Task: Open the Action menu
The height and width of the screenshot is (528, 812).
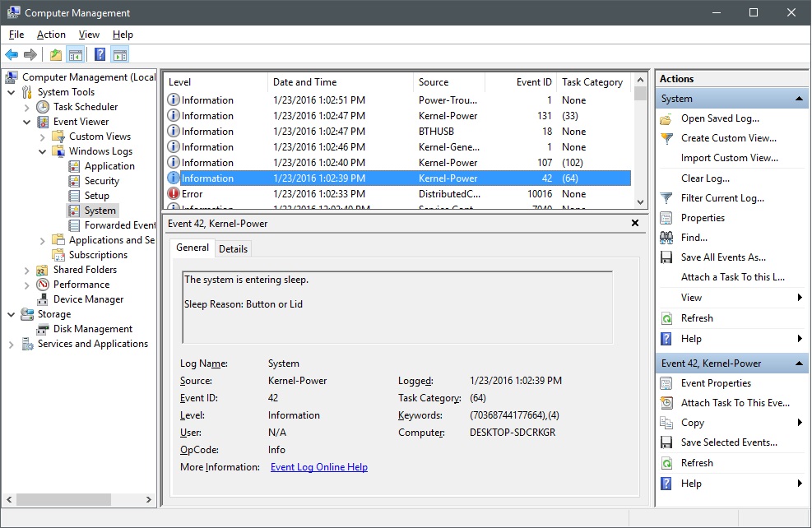Action: click(51, 35)
